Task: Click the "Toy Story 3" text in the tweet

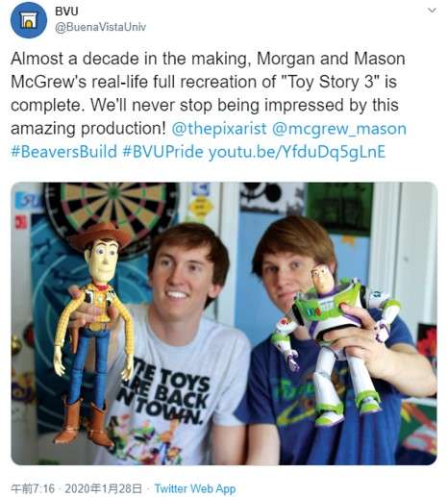Action: click(331, 82)
